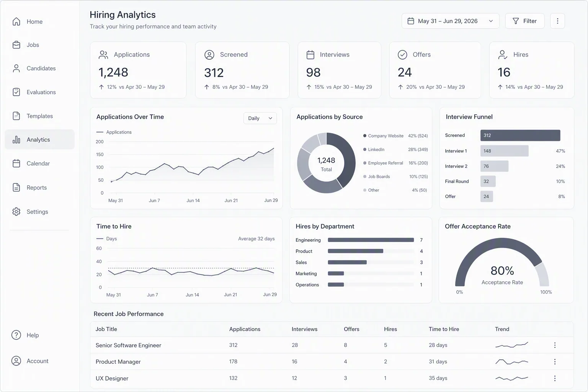Select the LinkedIn legend entry
This screenshot has width=588, height=392.
(x=395, y=150)
